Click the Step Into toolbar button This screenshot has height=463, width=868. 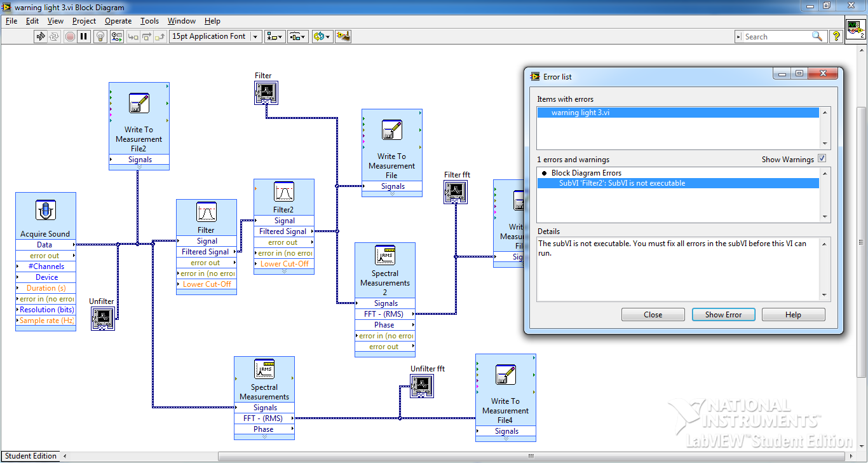tap(133, 36)
